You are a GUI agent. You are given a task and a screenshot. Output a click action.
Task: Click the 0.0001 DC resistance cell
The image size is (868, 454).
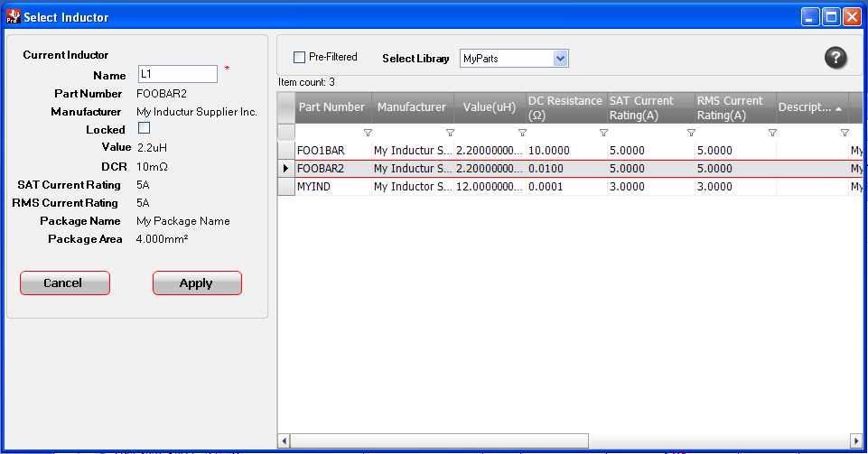[x=566, y=187]
